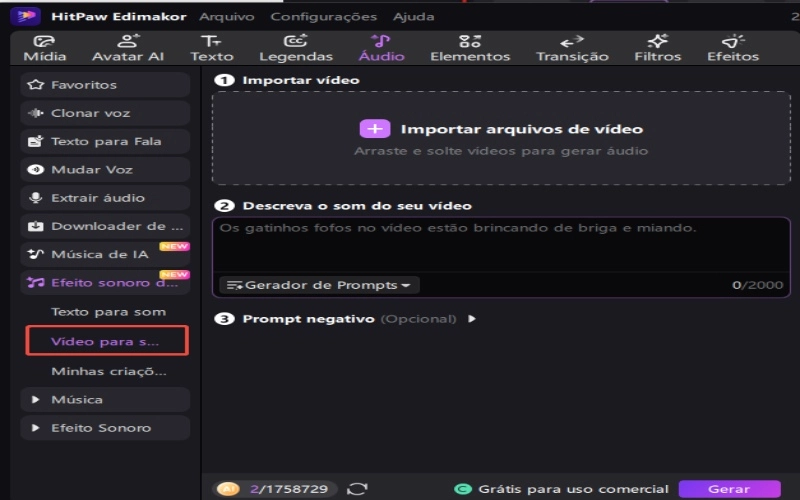Image resolution: width=800 pixels, height=500 pixels.
Task: Click the 2/1758729 credits counter
Action: point(289,489)
